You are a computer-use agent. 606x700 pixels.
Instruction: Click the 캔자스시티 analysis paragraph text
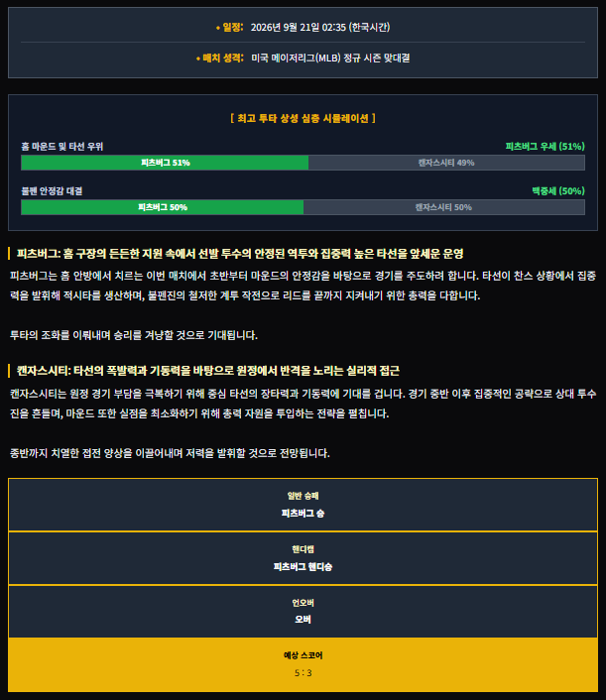pyautogui.click(x=303, y=404)
